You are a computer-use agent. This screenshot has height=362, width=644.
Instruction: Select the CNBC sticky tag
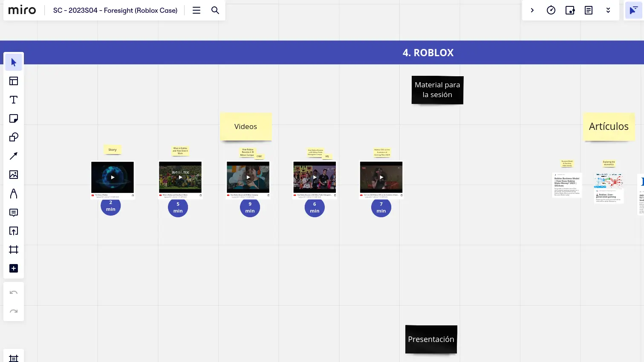pyautogui.click(x=260, y=156)
